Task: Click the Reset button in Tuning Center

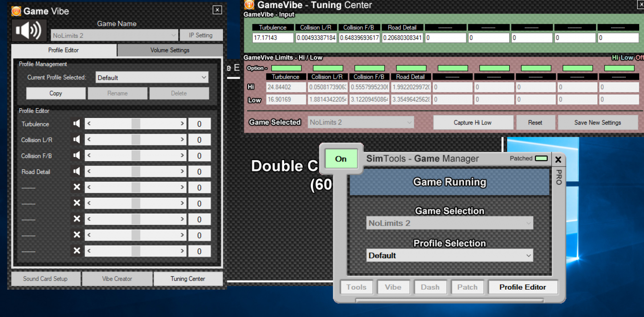Action: [x=535, y=122]
